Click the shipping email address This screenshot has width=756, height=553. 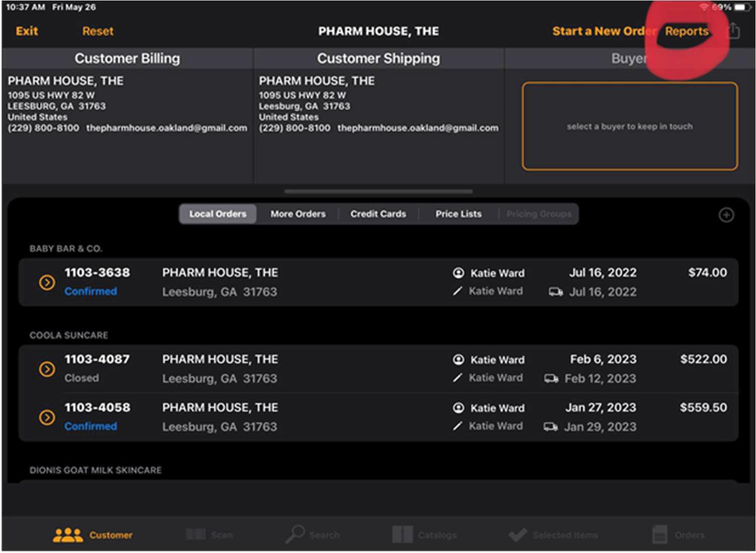tap(418, 128)
